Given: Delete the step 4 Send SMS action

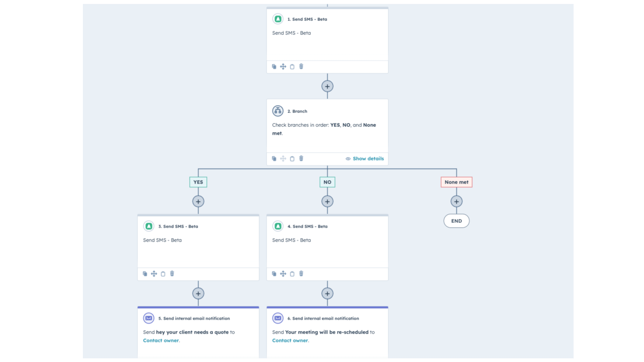Looking at the screenshot, I should (x=301, y=274).
